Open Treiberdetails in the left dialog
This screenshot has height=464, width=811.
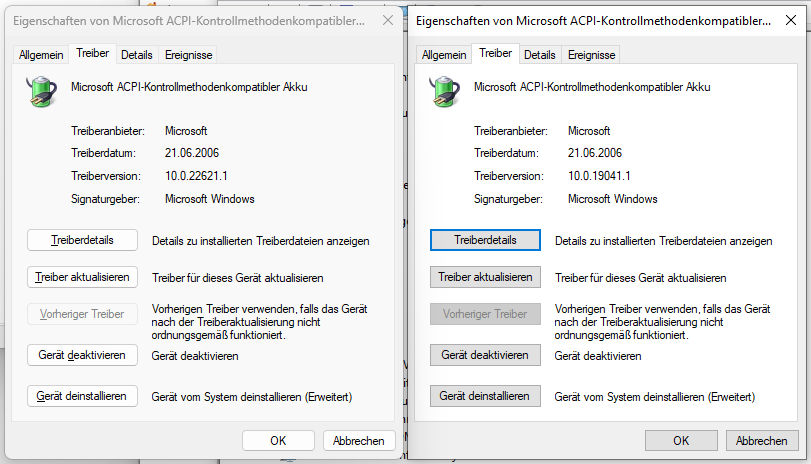pyautogui.click(x=82, y=240)
